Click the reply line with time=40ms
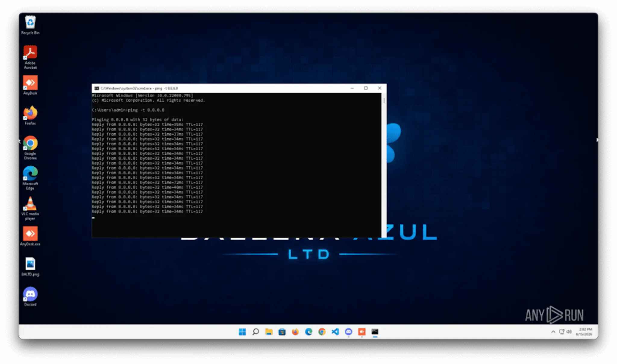Screen dimensions: 617x364 [x=147, y=187]
